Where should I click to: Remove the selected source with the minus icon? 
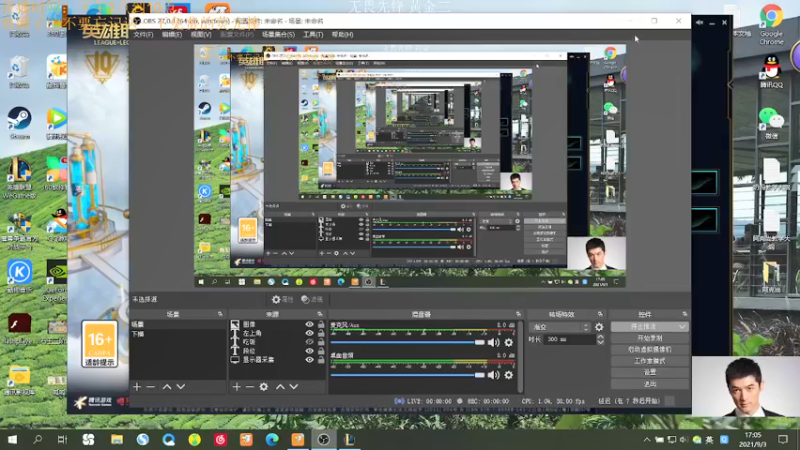(249, 387)
